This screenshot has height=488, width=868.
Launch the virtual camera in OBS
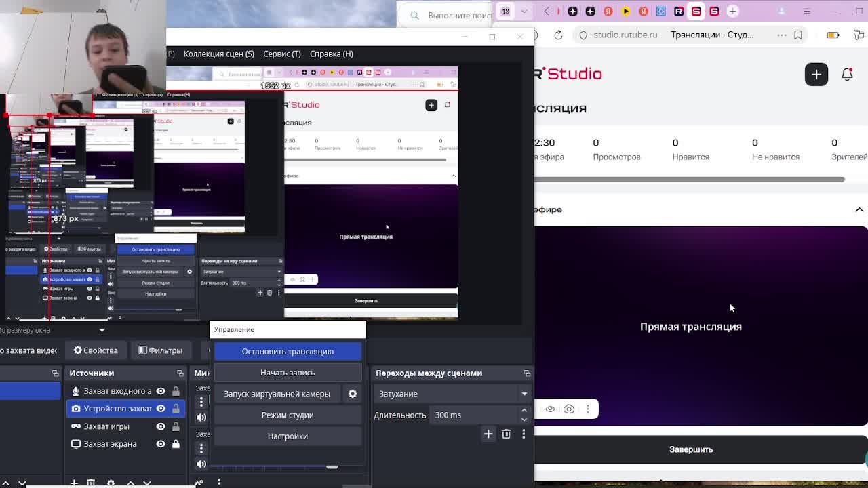[x=277, y=394]
